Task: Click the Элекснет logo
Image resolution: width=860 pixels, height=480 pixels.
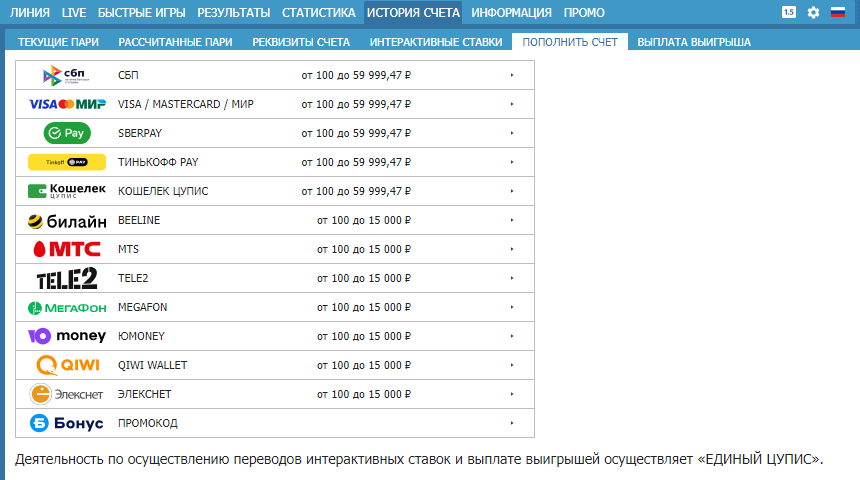Action: pos(66,394)
